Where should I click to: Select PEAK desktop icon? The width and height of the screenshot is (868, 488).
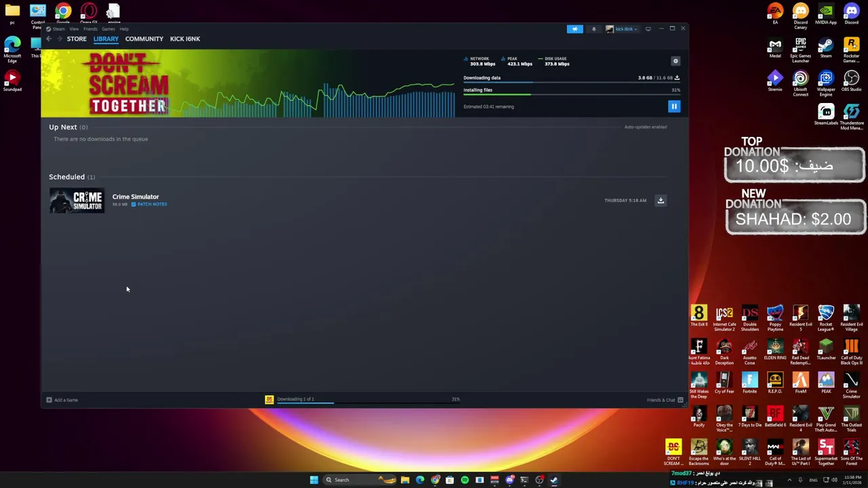tap(826, 383)
